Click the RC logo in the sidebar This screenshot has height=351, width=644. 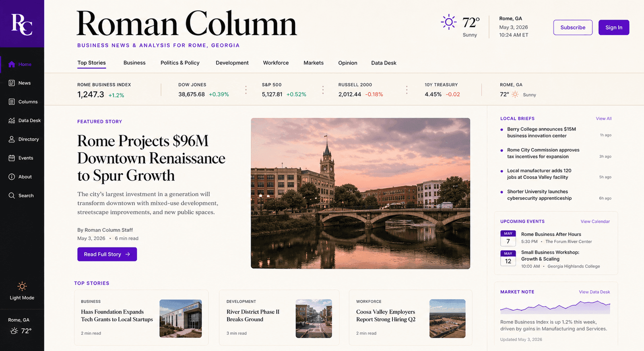[22, 24]
